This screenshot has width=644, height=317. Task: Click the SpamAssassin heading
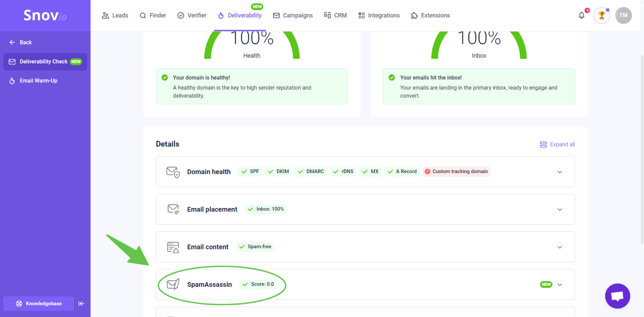pyautogui.click(x=210, y=285)
